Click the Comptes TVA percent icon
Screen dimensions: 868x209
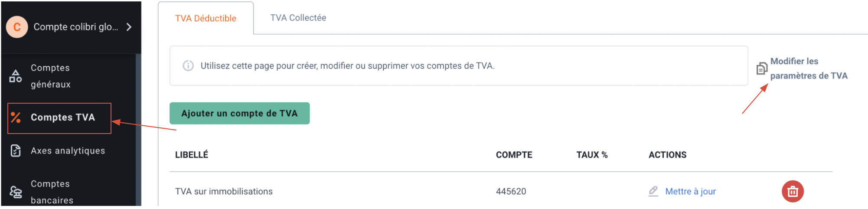16,118
